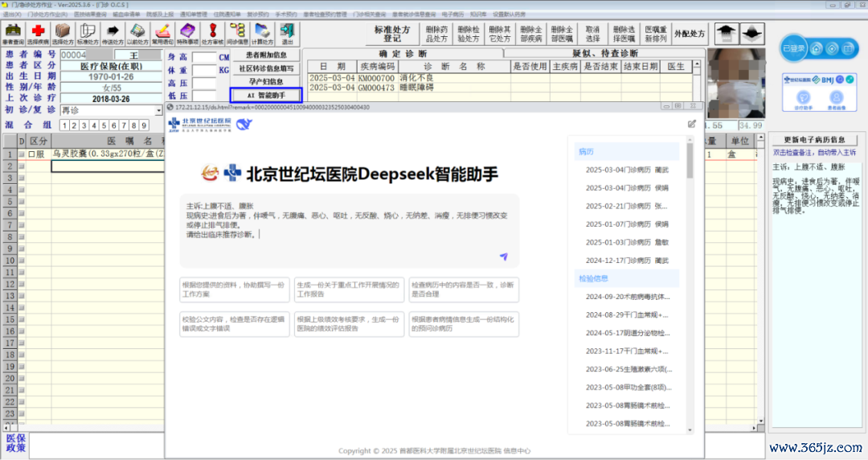This screenshot has height=460, width=868.
Task: Switch to the 疑似、待查诊断 tab
Action: point(604,53)
